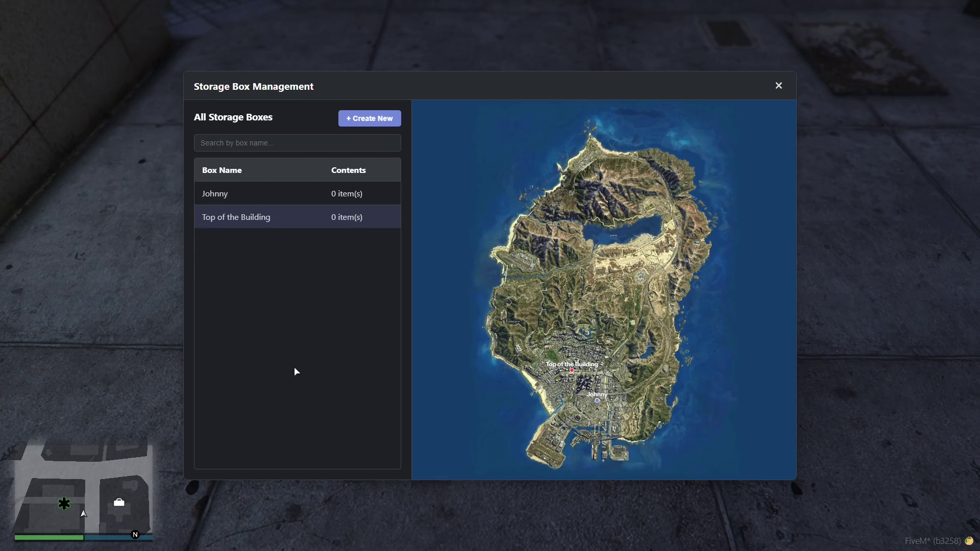
Task: Select the Top of the Building row
Action: pos(298,217)
